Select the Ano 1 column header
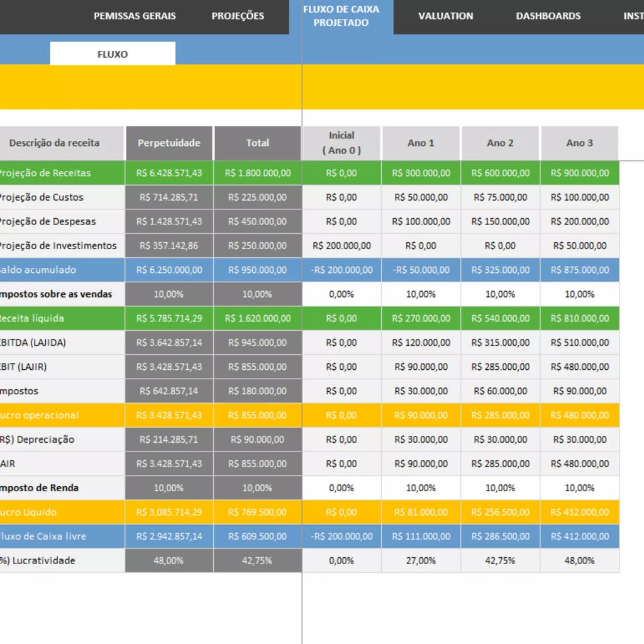 coord(421,143)
